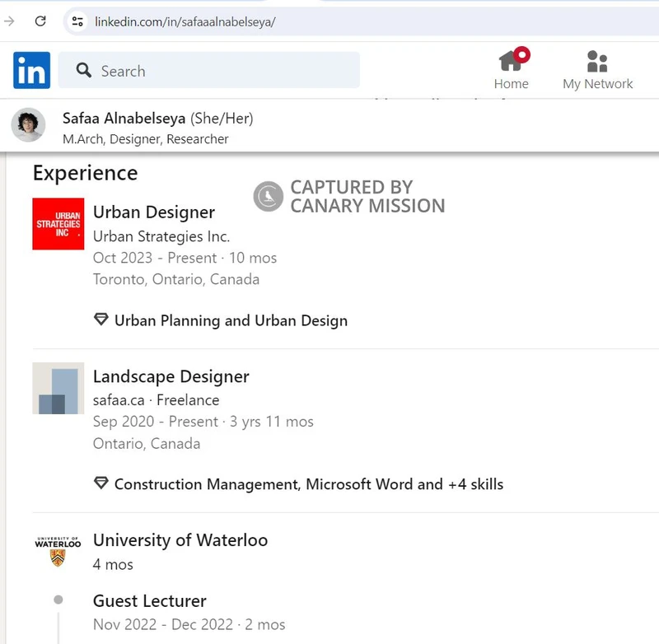The width and height of the screenshot is (659, 644).
Task: Click the Urban Designer job title
Action: pyautogui.click(x=153, y=212)
